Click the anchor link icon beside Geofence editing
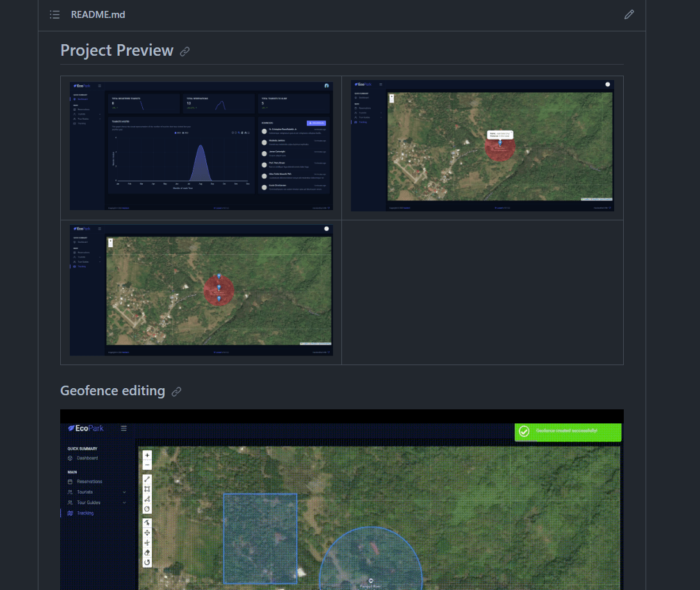This screenshot has height=590, width=700. (176, 391)
